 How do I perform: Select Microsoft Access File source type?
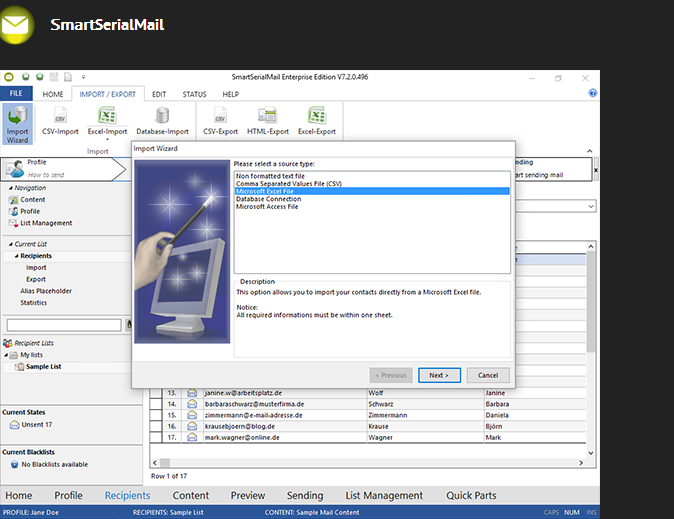(372, 207)
